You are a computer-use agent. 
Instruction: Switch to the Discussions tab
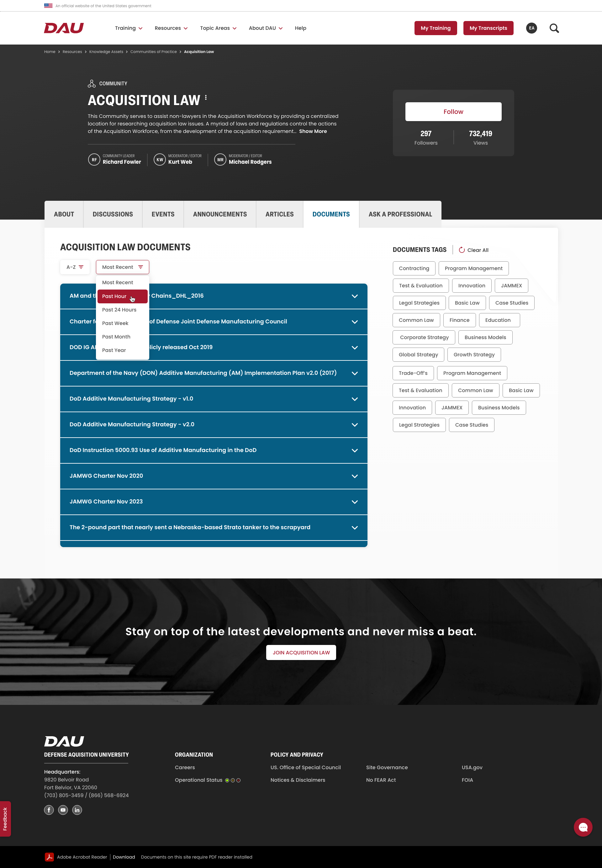pos(113,214)
